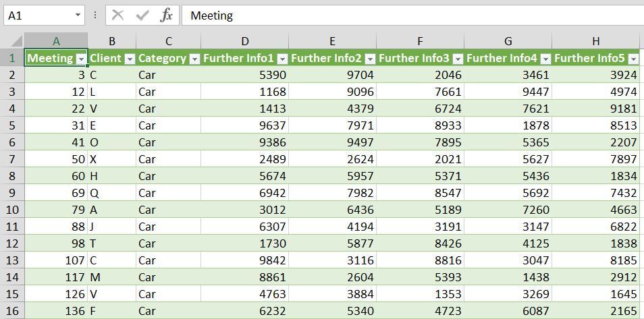Click in the formula bar text field
The height and width of the screenshot is (319, 644).
[405, 15]
